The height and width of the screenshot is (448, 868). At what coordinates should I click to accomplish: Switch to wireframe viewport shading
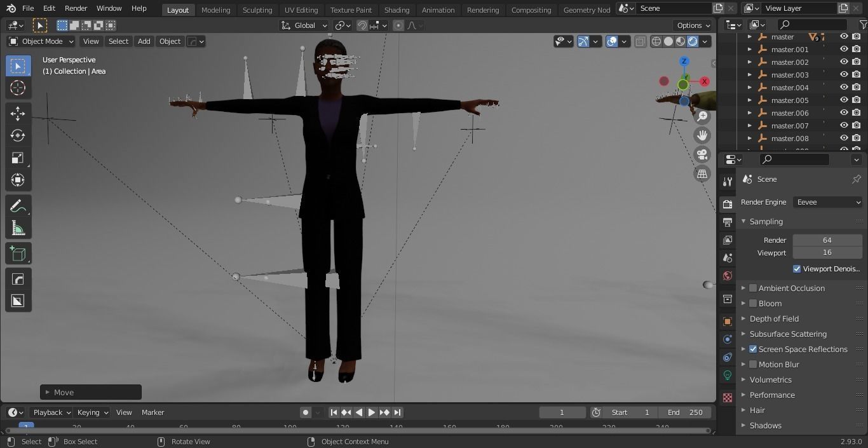click(x=656, y=41)
